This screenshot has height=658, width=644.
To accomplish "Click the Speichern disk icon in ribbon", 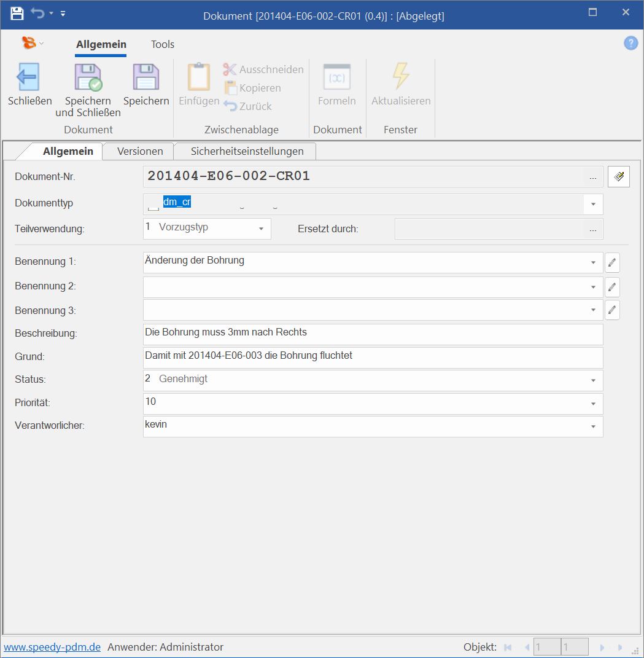I will pos(145,77).
